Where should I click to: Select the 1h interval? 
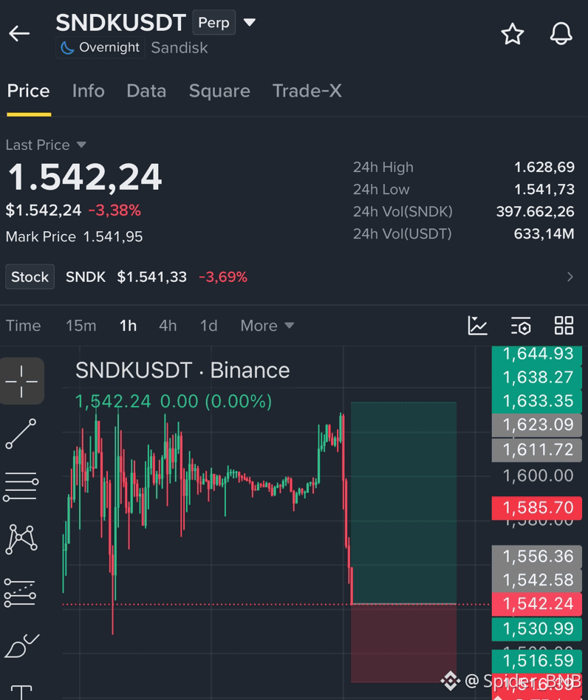[128, 326]
